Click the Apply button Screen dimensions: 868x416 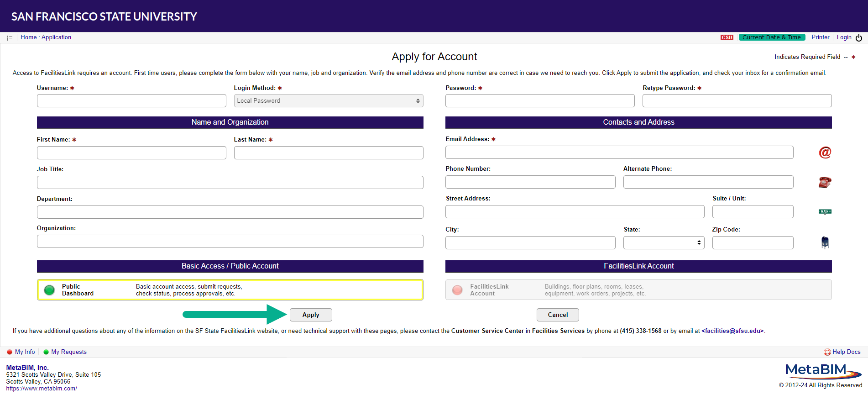[311, 315]
